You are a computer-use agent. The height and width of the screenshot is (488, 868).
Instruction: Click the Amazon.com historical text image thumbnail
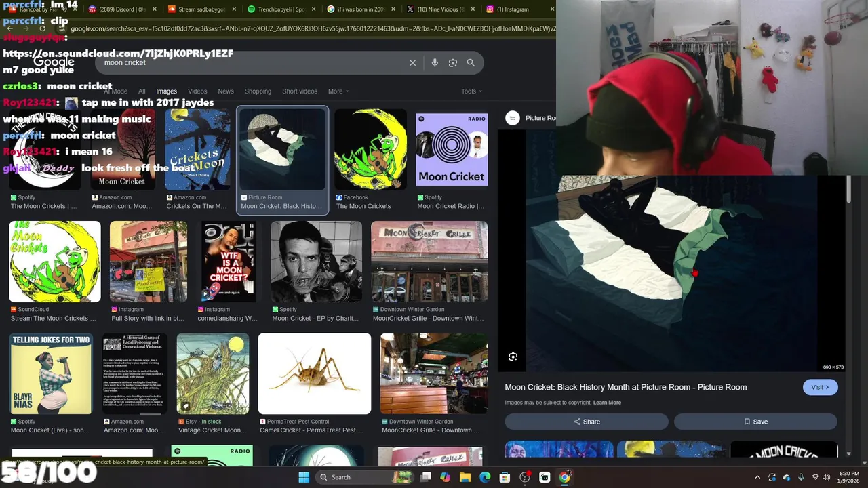pos(135,373)
